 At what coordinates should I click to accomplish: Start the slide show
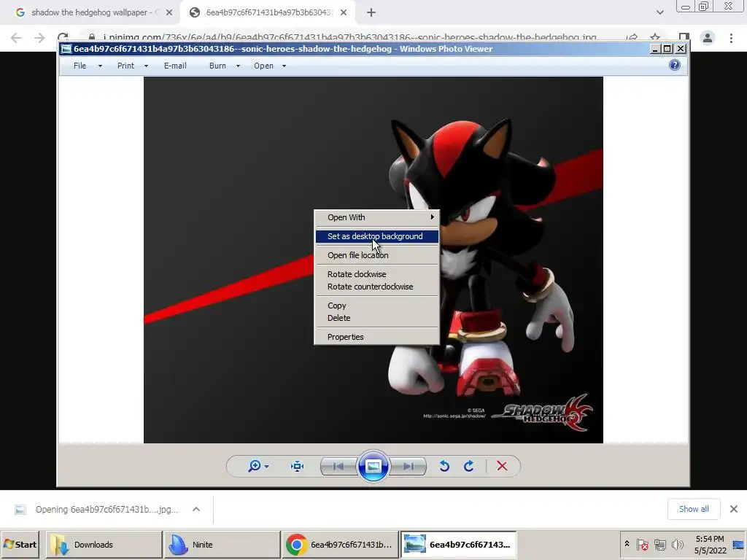373,466
